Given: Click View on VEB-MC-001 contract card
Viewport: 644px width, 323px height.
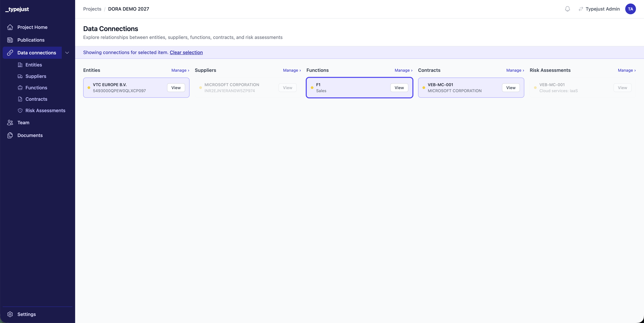Looking at the screenshot, I should pos(511,88).
